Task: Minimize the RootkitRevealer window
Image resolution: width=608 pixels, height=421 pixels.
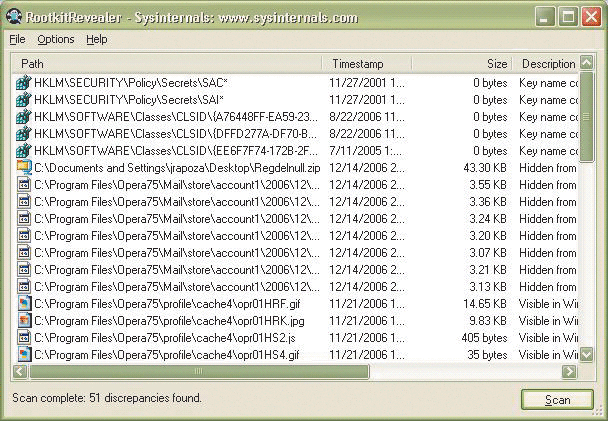Action: point(545,17)
